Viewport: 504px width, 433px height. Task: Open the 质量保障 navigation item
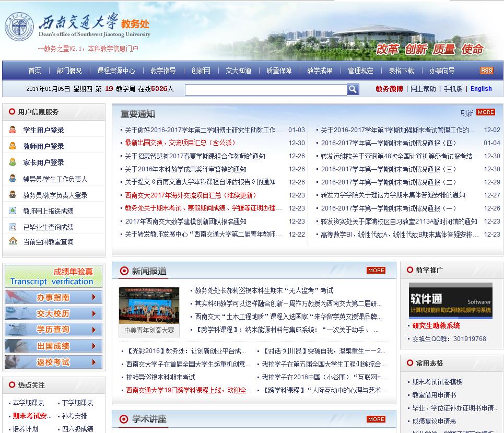point(279,71)
